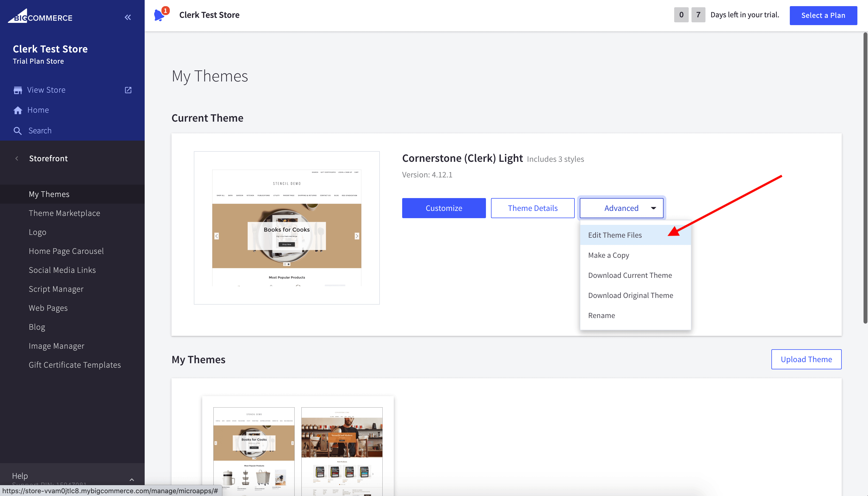Choose Download Current Theme option

630,275
